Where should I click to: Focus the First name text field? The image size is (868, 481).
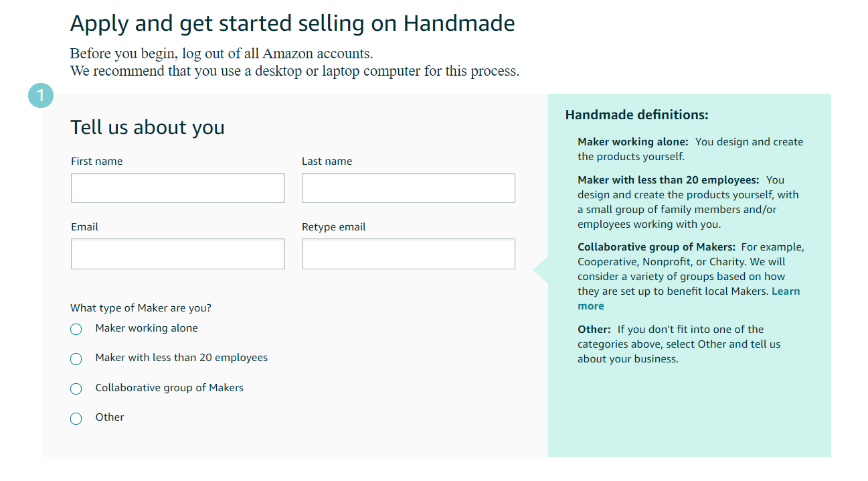pyautogui.click(x=177, y=188)
